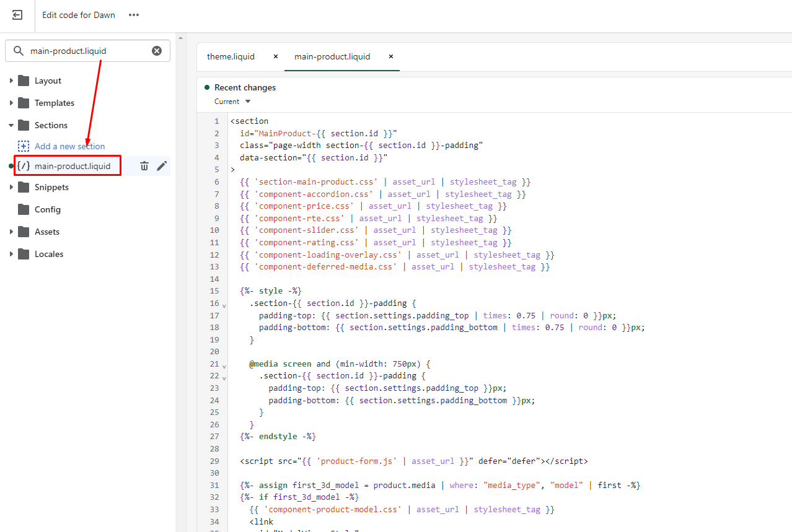This screenshot has width=792, height=532.
Task: Click 'data-section' attribute on line 4
Action: point(268,158)
